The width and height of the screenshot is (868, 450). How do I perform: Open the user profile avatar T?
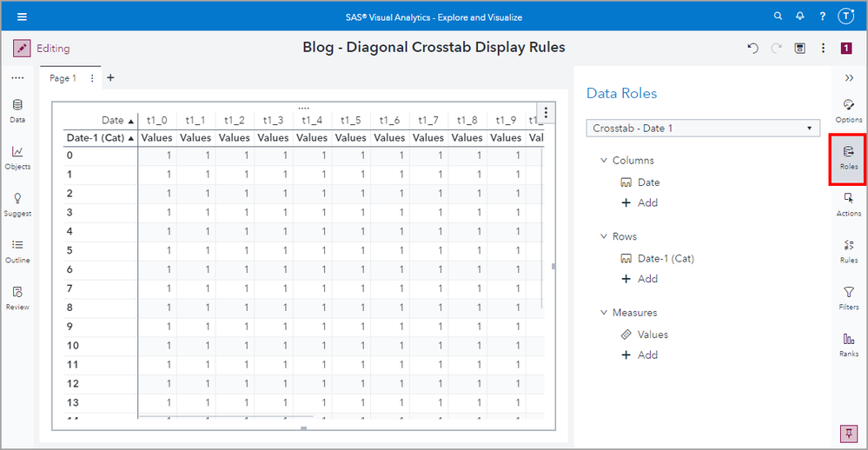[x=846, y=16]
